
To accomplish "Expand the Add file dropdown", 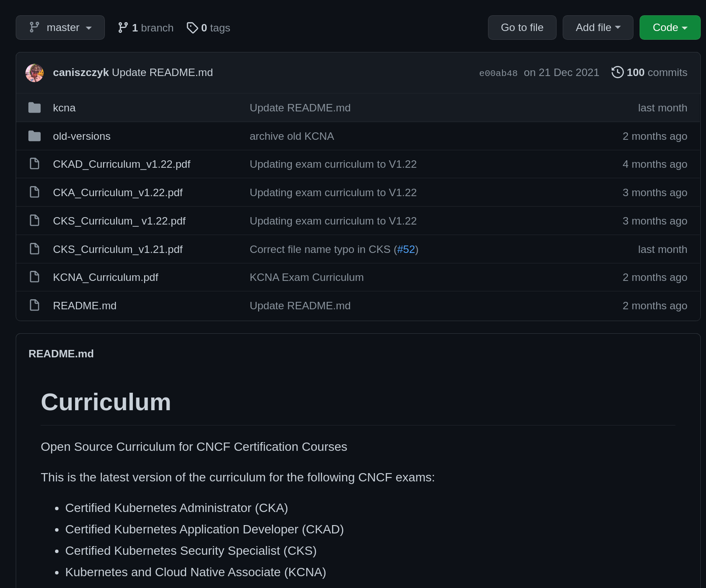I will click(598, 28).
